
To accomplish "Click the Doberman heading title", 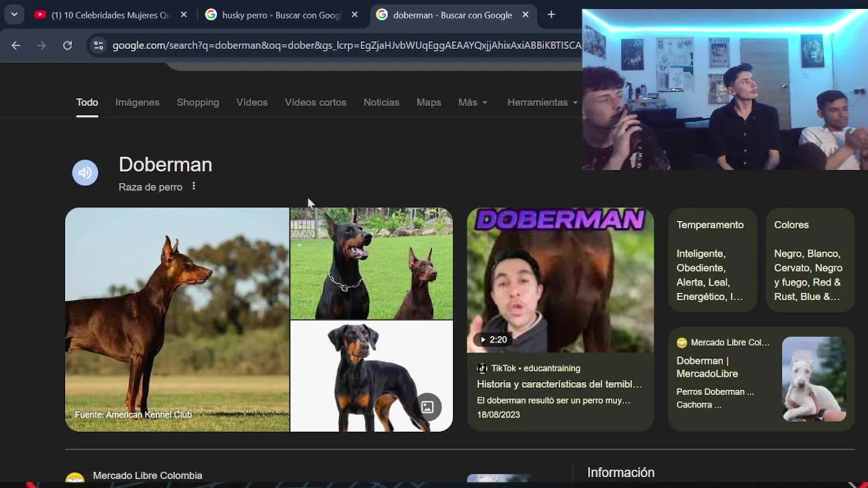I will [x=165, y=165].
